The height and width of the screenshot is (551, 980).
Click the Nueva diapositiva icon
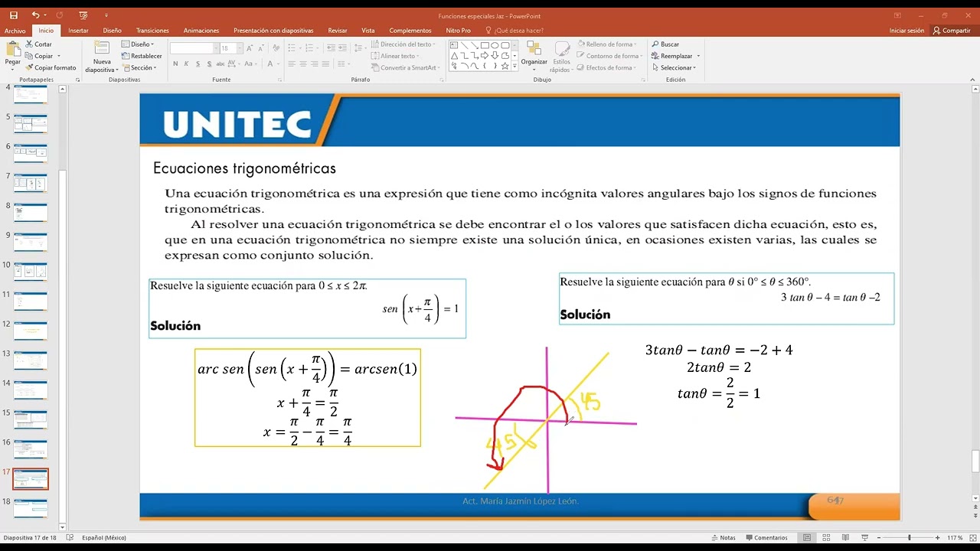102,47
